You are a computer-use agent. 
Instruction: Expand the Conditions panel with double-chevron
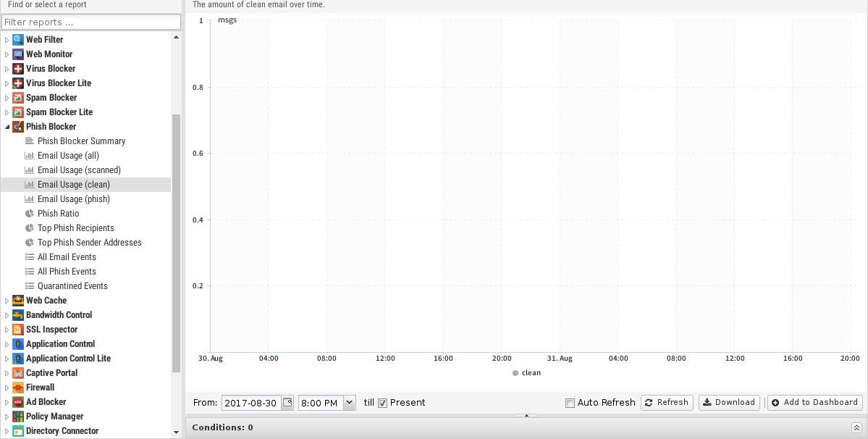point(856,427)
